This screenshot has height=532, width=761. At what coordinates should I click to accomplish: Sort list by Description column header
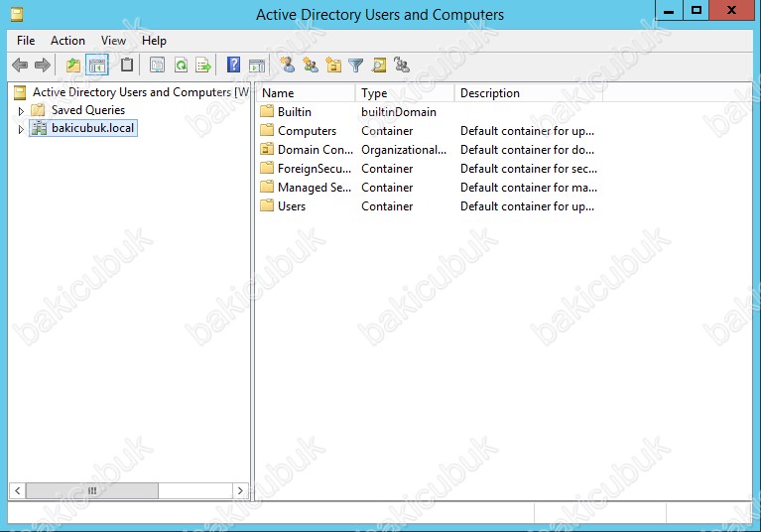[529, 93]
